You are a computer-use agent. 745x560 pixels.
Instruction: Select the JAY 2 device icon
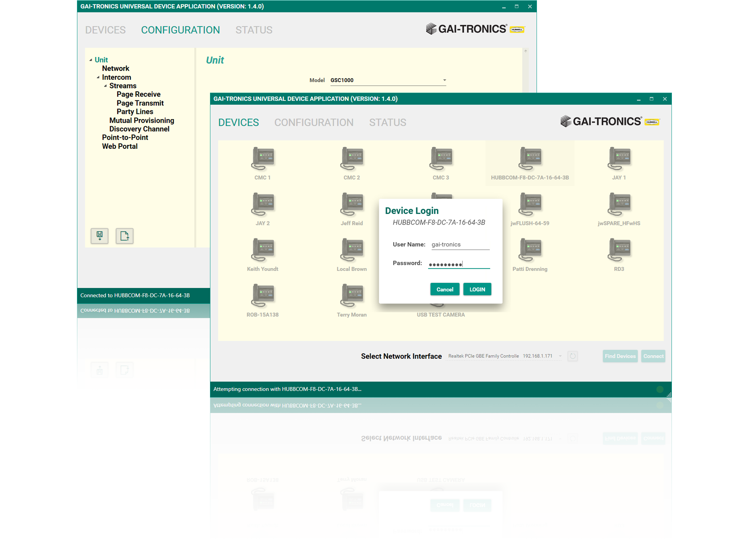(x=263, y=205)
